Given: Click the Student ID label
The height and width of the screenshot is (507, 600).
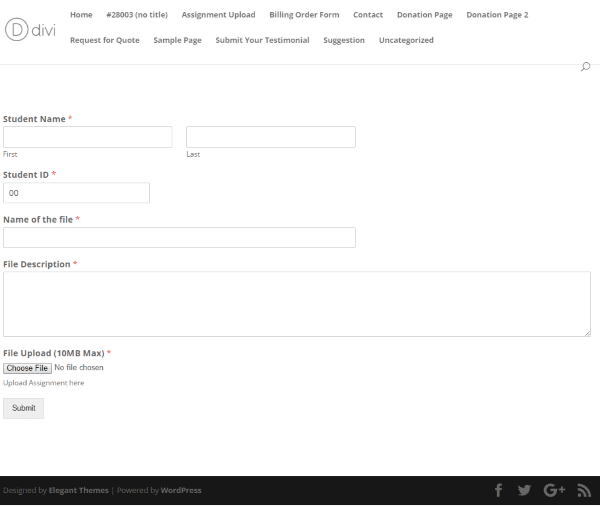Looking at the screenshot, I should click(26, 175).
